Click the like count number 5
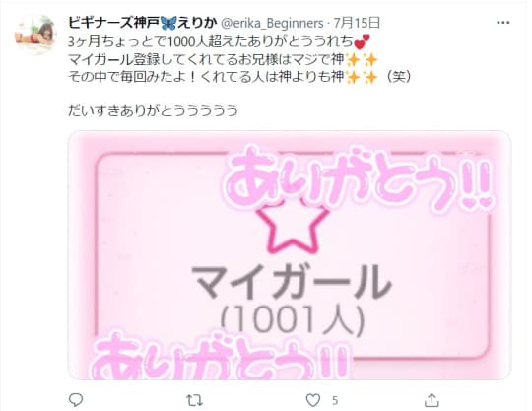Image resolution: width=532 pixels, height=411 pixels. point(335,401)
